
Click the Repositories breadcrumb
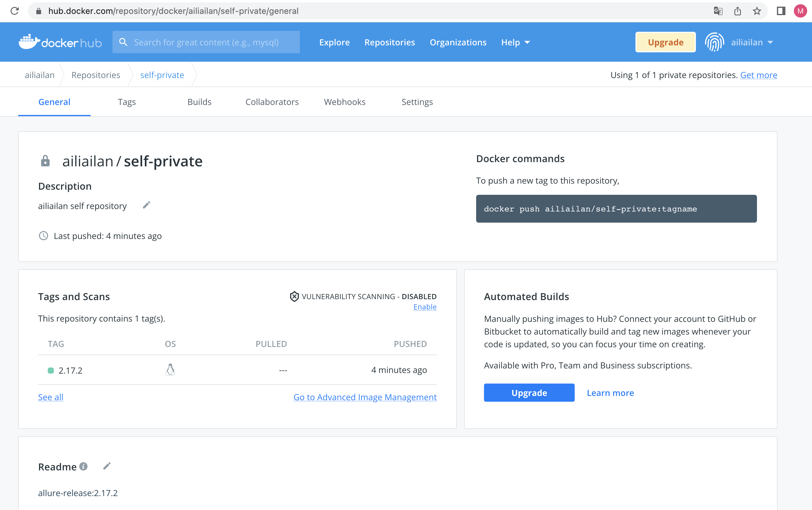96,75
